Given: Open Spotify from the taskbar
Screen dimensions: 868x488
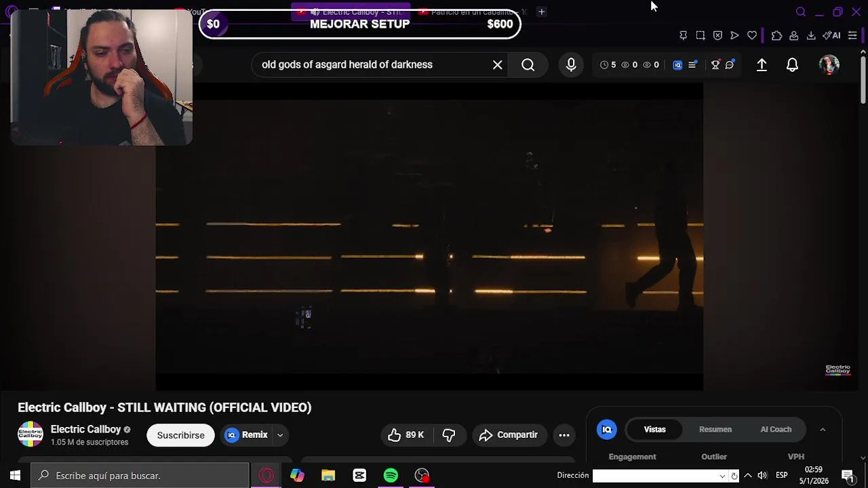Looking at the screenshot, I should click(391, 475).
